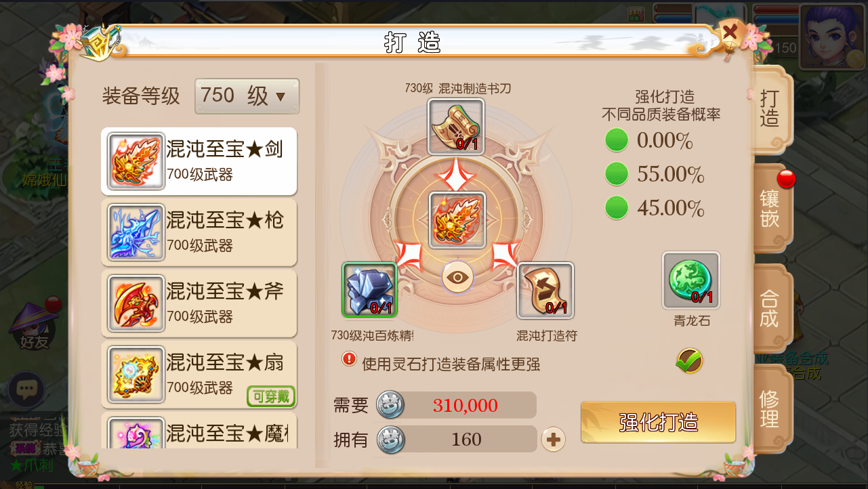Open the 750级 equipment level dropdown
The width and height of the screenshot is (868, 489).
[x=247, y=96]
